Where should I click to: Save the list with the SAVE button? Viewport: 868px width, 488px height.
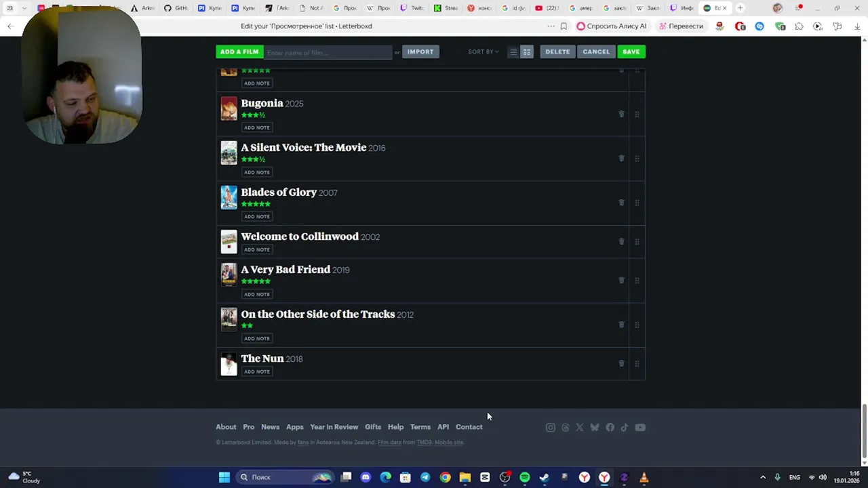point(631,52)
